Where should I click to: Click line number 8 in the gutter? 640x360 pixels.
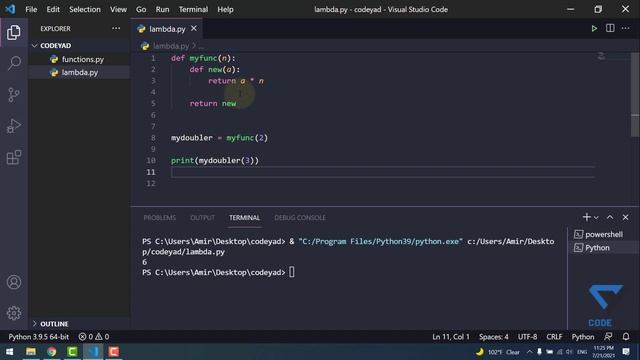153,138
